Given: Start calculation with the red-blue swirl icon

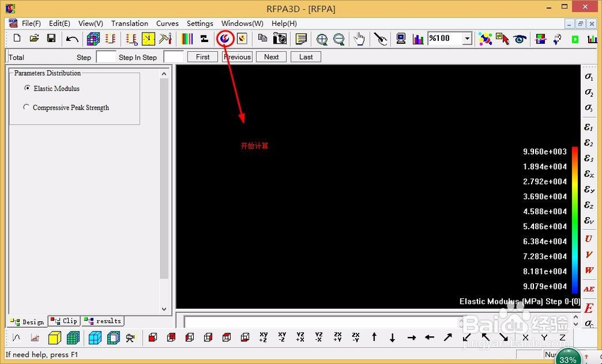Looking at the screenshot, I should click(225, 38).
